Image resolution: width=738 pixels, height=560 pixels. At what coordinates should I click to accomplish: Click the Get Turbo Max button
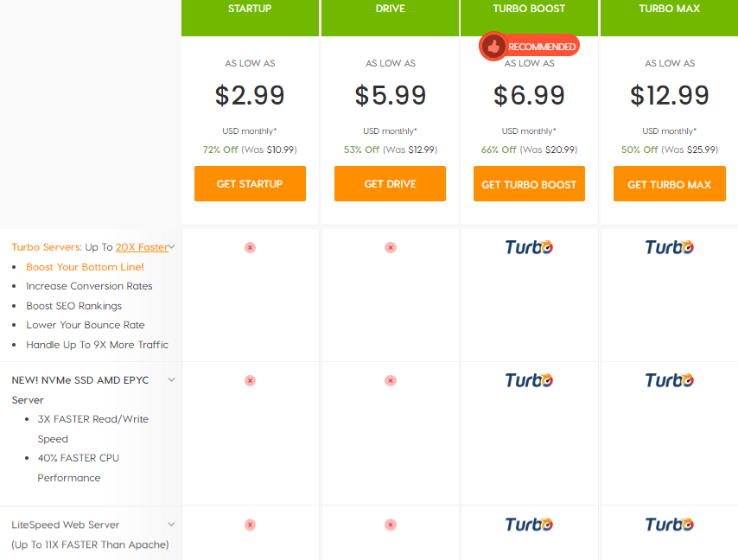click(669, 183)
